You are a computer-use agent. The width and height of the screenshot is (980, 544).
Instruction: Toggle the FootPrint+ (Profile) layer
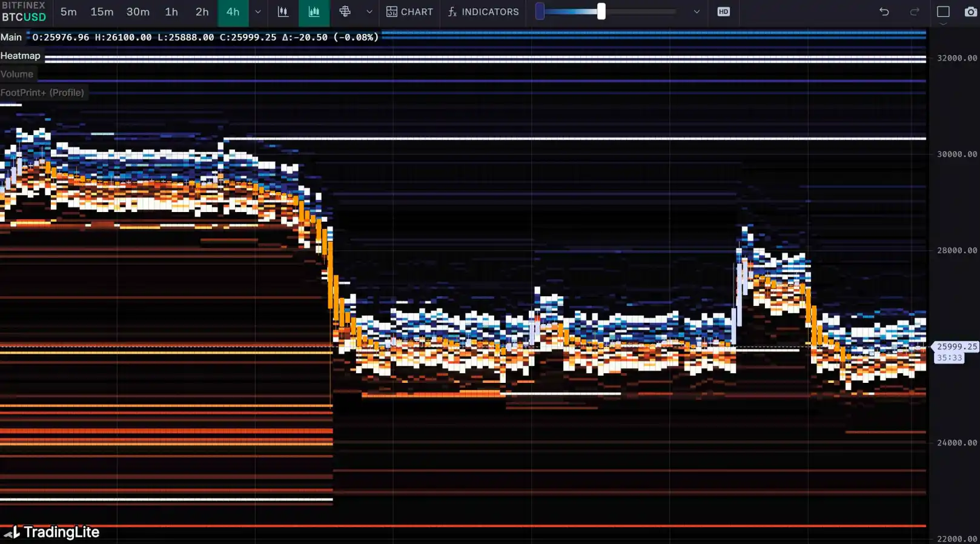coord(42,93)
